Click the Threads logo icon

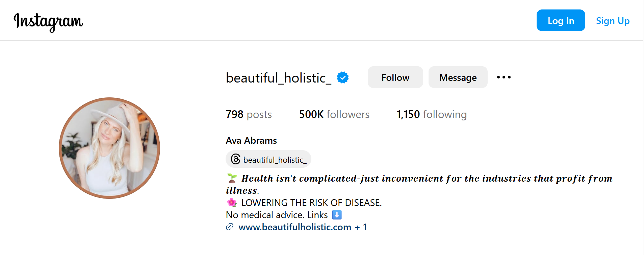235,159
